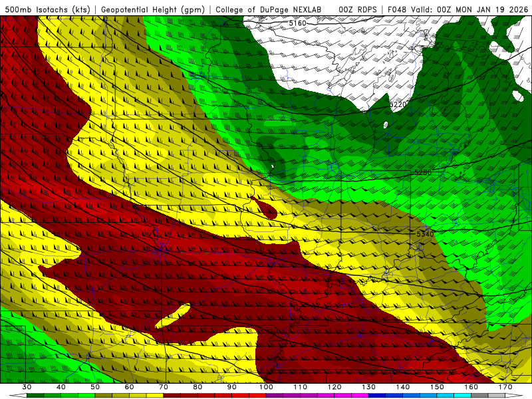The height and width of the screenshot is (399, 532).
Task: Click the 5340 height contour label
Action: 425,234
